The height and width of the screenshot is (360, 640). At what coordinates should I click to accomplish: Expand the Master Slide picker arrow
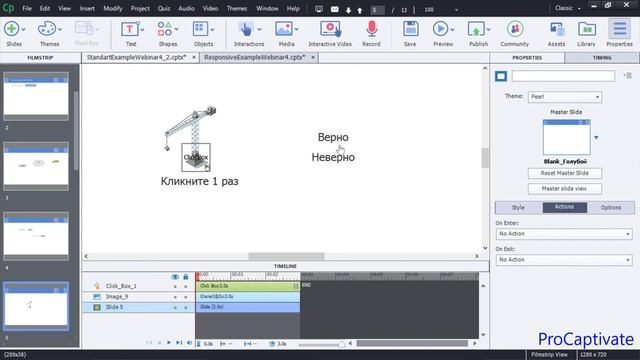(596, 138)
